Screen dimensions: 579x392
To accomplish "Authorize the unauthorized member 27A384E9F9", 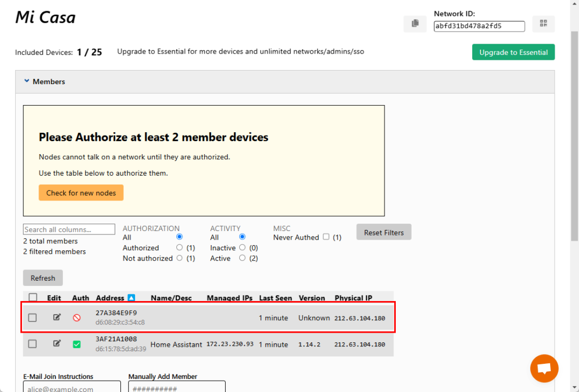I will [x=77, y=318].
